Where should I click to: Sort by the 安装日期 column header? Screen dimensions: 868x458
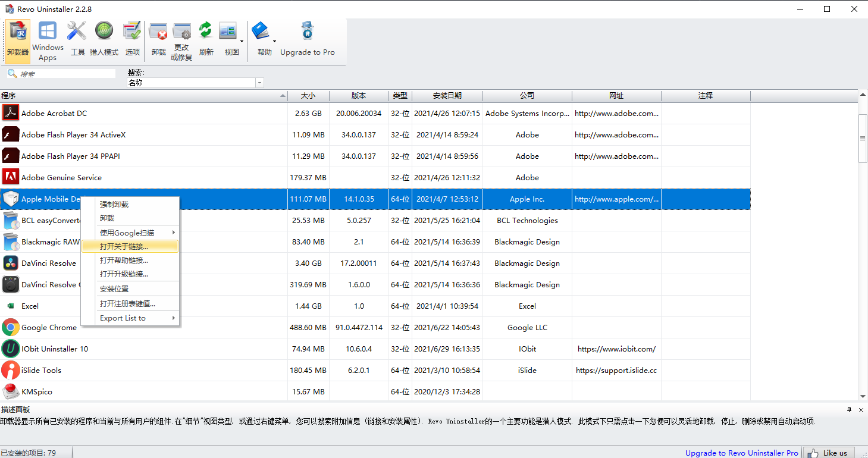point(447,96)
